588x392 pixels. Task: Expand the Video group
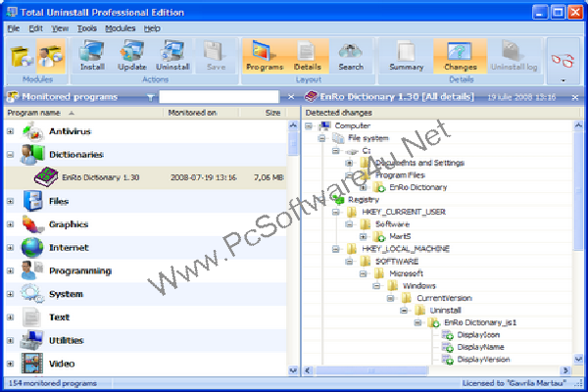10,364
